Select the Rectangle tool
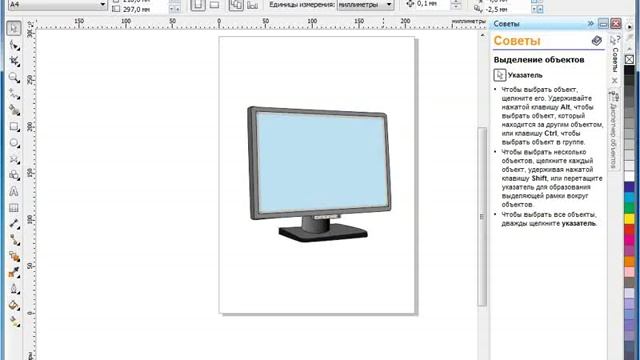The image size is (640, 360). tap(14, 127)
